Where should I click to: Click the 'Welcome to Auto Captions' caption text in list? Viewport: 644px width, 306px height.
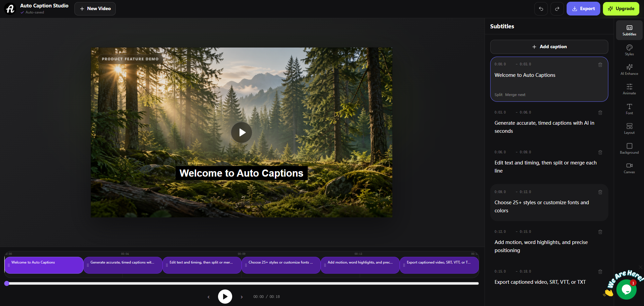point(525,75)
